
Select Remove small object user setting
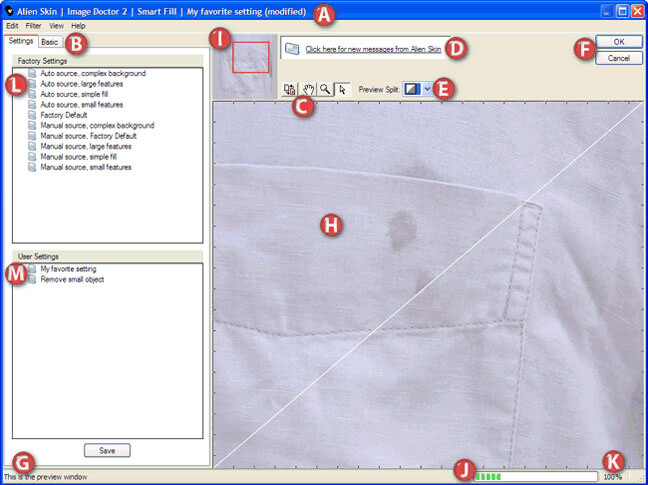[x=72, y=279]
